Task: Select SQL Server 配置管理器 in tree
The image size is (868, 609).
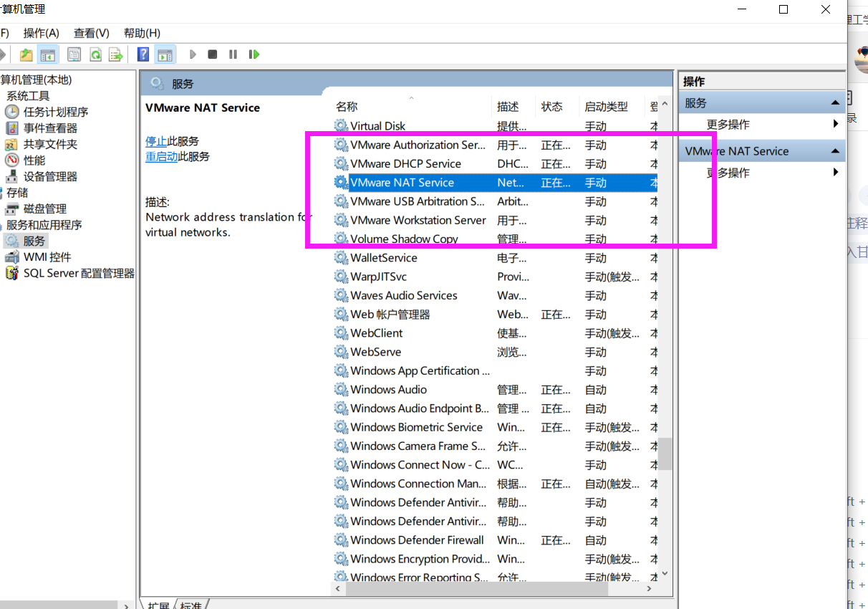Action: coord(79,273)
